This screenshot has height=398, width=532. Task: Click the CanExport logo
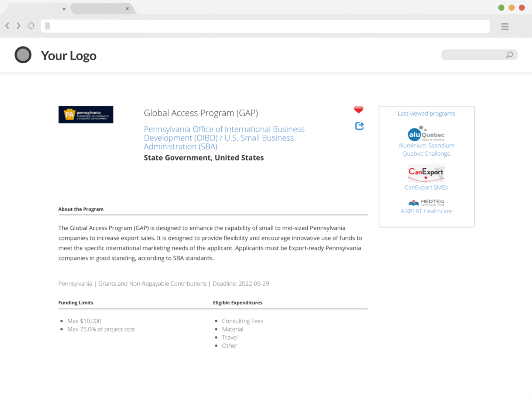click(x=426, y=173)
